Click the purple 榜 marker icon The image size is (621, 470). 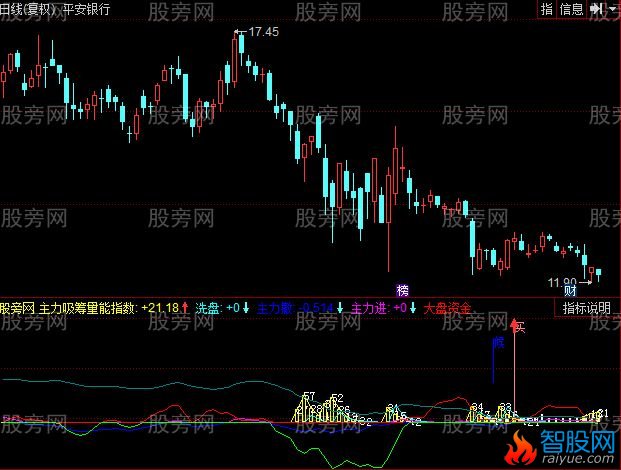click(x=402, y=291)
